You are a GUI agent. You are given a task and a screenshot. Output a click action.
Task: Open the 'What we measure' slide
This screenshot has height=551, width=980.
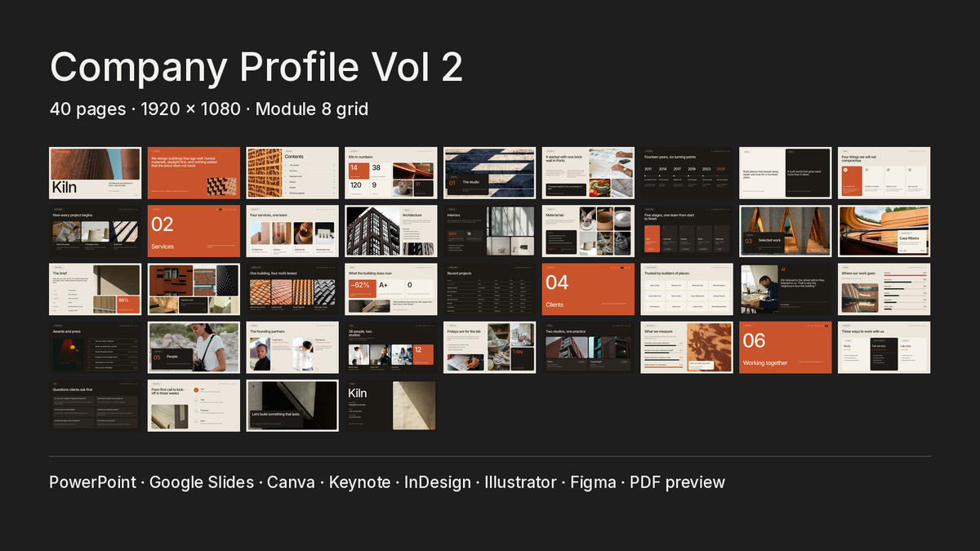[x=687, y=347]
